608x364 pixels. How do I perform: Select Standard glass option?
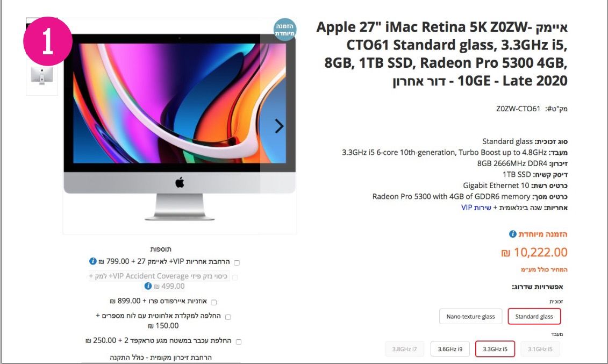click(534, 316)
